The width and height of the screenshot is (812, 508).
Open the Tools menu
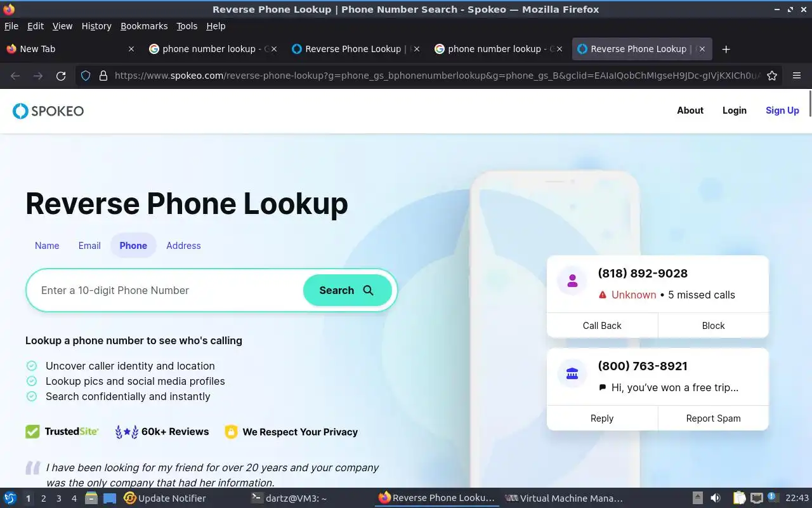[x=187, y=26]
